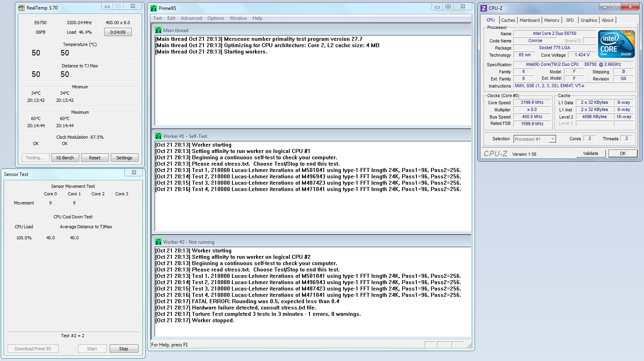This screenshot has width=644, height=361.
Task: Click the Bus Speed value 400.0 MHz
Action: coord(532,117)
